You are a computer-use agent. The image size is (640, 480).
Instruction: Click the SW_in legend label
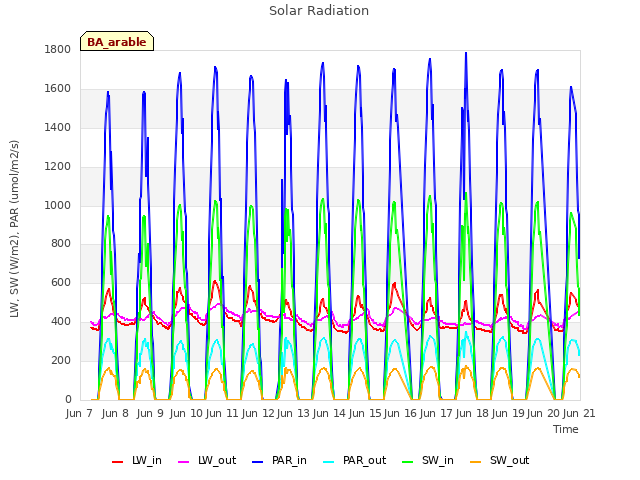click(x=438, y=460)
